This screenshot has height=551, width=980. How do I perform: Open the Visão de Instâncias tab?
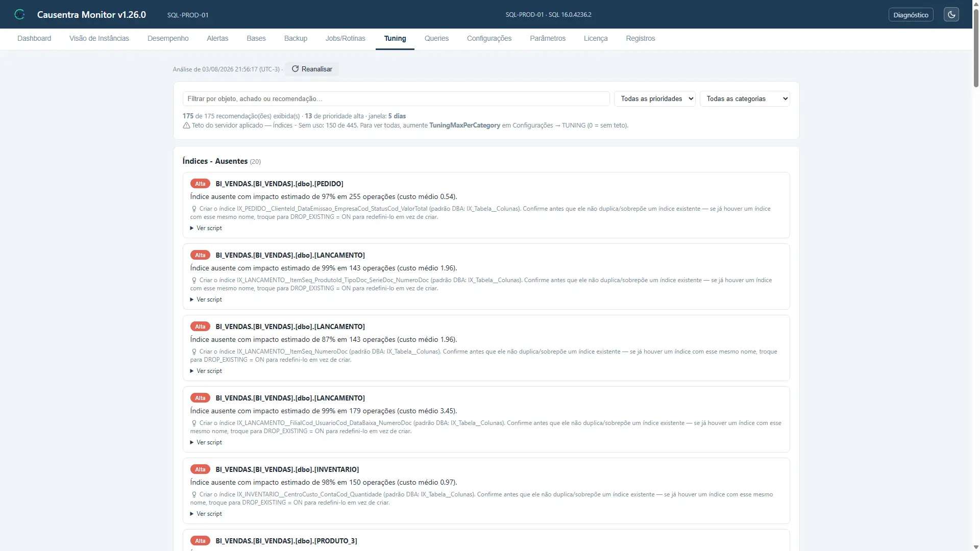tap(99, 38)
